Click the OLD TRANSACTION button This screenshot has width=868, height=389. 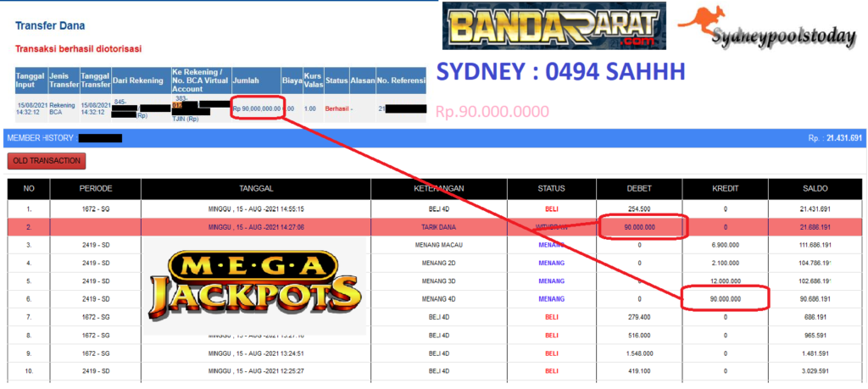47,161
